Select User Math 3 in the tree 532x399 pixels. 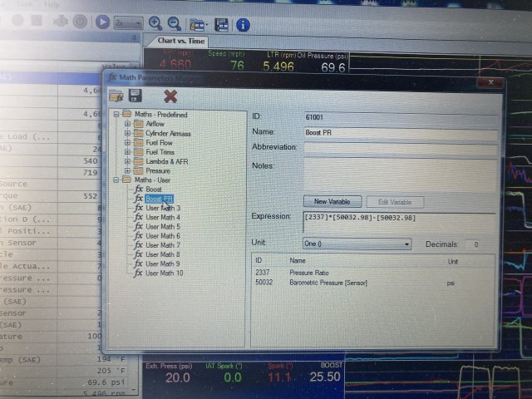(x=162, y=208)
